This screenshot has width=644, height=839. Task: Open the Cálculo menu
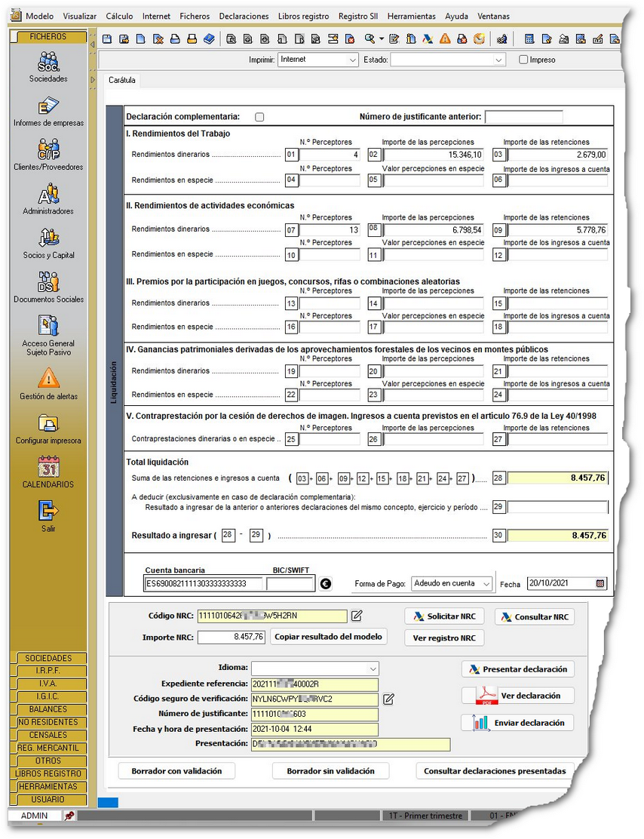point(119,16)
